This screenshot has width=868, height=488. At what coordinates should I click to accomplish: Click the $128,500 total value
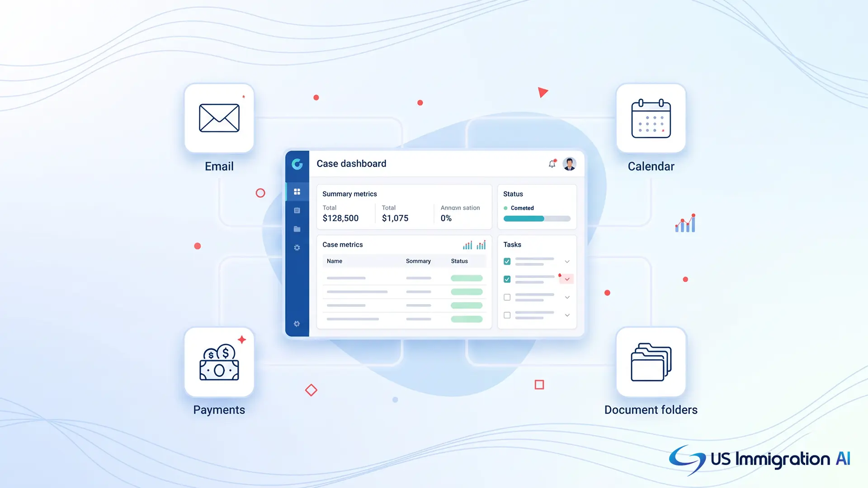[x=340, y=218]
